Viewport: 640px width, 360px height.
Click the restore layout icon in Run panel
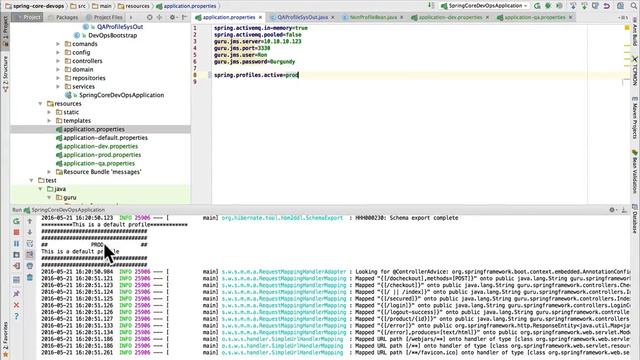pyautogui.click(x=16, y=280)
